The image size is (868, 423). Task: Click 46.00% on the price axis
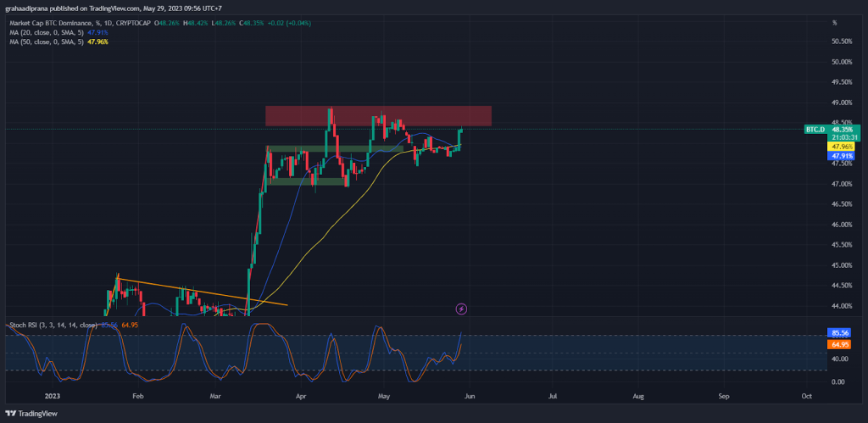pyautogui.click(x=842, y=225)
